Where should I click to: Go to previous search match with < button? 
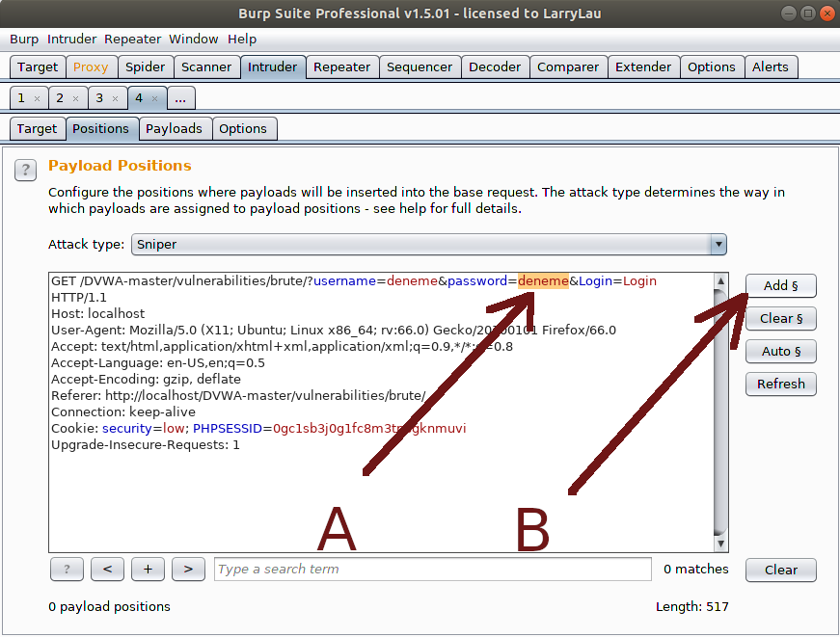point(107,570)
